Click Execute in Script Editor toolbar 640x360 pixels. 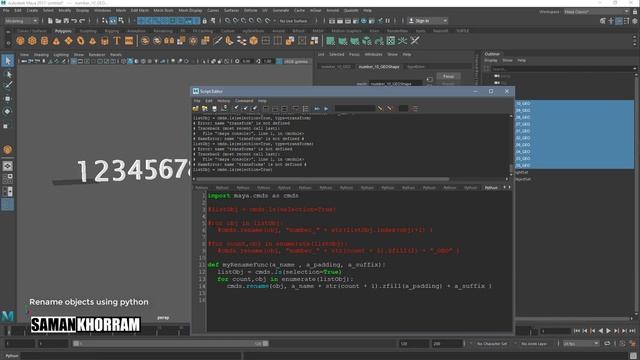point(326,109)
